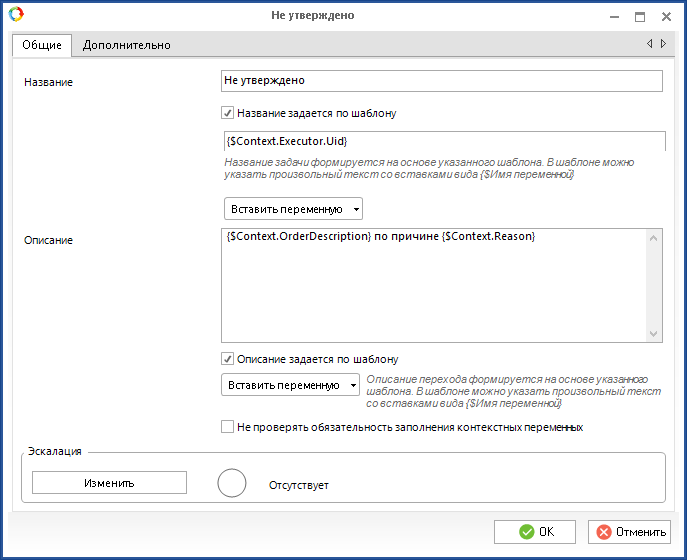
Task: Toggle 'Название задается по шаблону' checkbox
Action: [228, 113]
